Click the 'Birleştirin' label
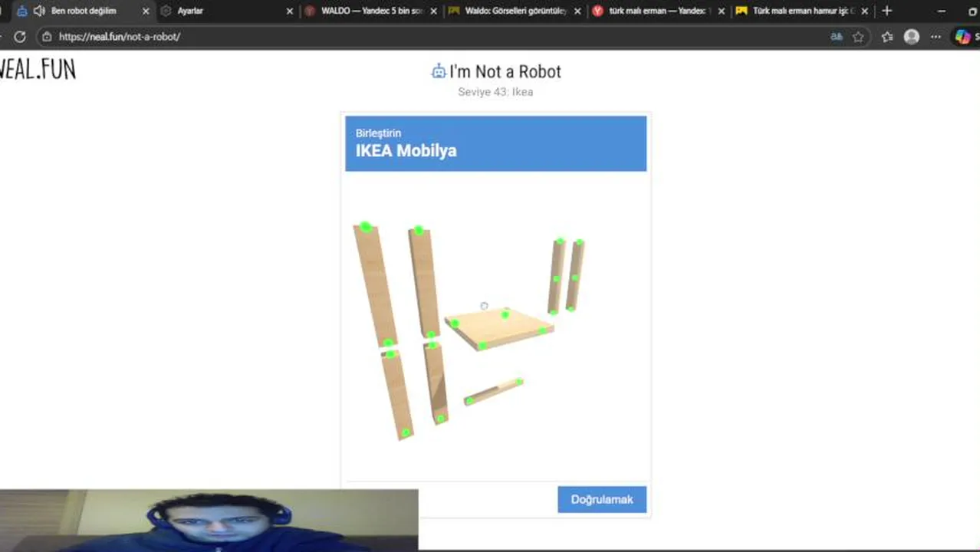The image size is (980, 552). (378, 133)
